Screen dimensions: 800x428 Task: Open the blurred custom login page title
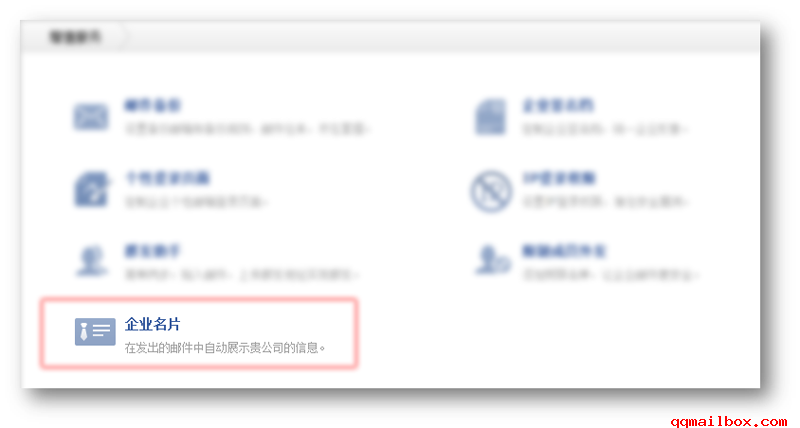(x=167, y=178)
